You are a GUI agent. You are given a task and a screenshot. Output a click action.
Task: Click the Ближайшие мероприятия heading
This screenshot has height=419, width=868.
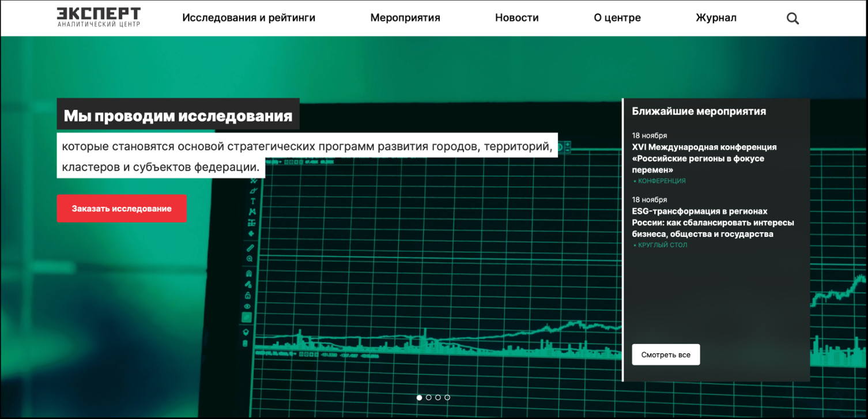pyautogui.click(x=699, y=111)
